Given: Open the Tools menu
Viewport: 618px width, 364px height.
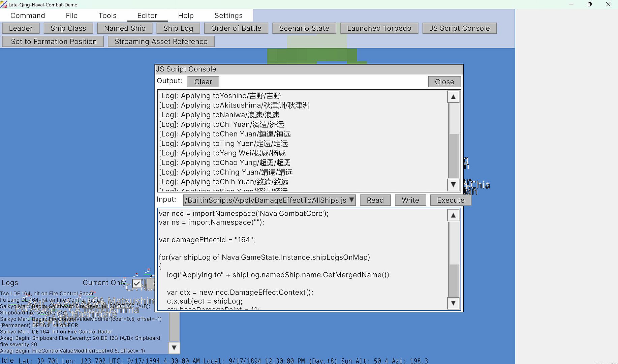Looking at the screenshot, I should click(107, 16).
